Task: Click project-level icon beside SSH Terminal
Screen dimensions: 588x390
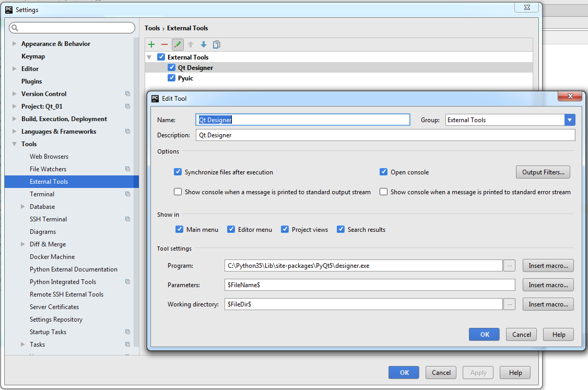Action: click(x=127, y=219)
